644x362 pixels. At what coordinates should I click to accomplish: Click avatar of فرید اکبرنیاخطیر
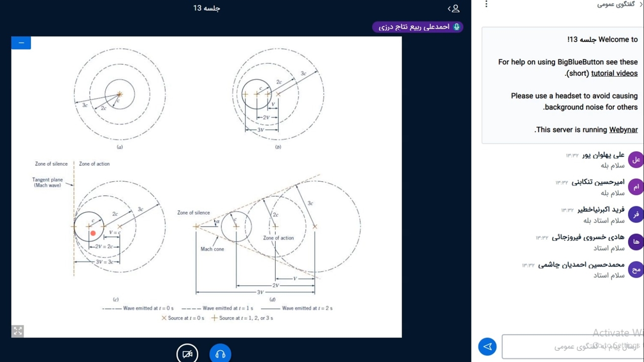(x=636, y=215)
